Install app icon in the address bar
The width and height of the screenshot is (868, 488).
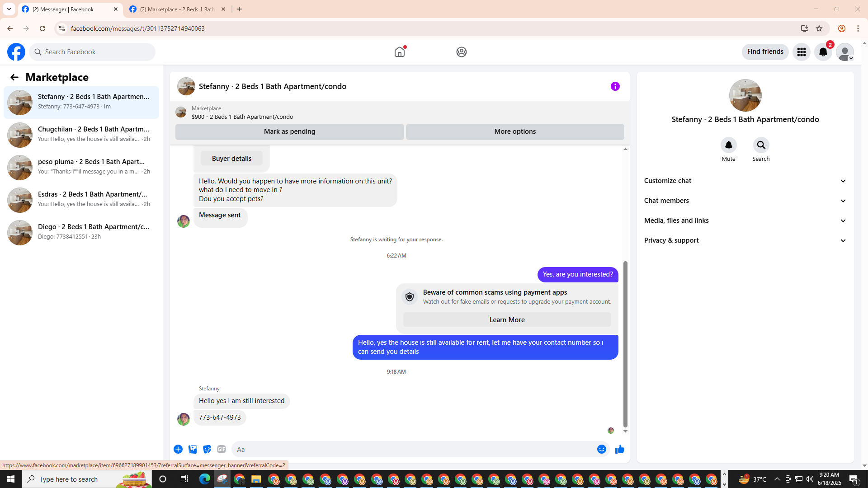[805, 28]
